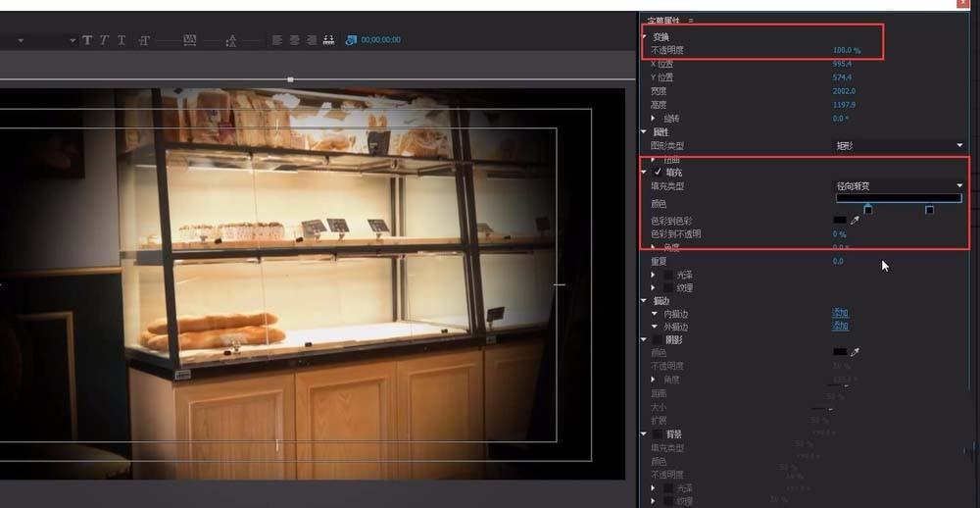The height and width of the screenshot is (508, 980).
Task: Select the left align text icon
Action: (x=277, y=40)
